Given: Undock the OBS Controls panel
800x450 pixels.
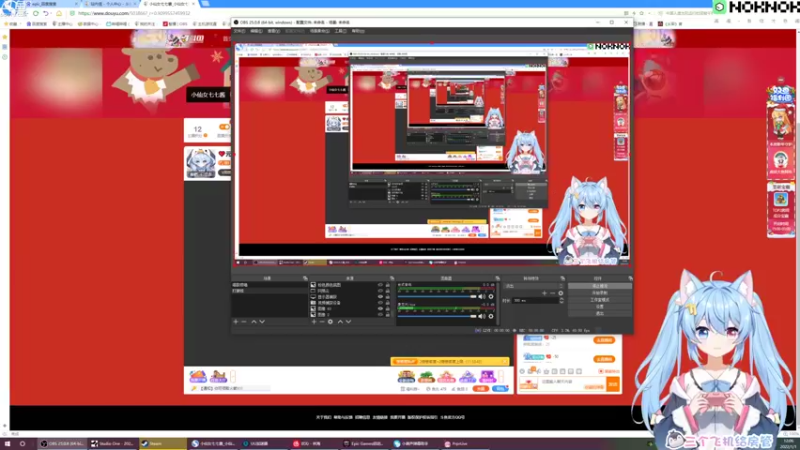Looking at the screenshot, I should pyautogui.click(x=631, y=278).
